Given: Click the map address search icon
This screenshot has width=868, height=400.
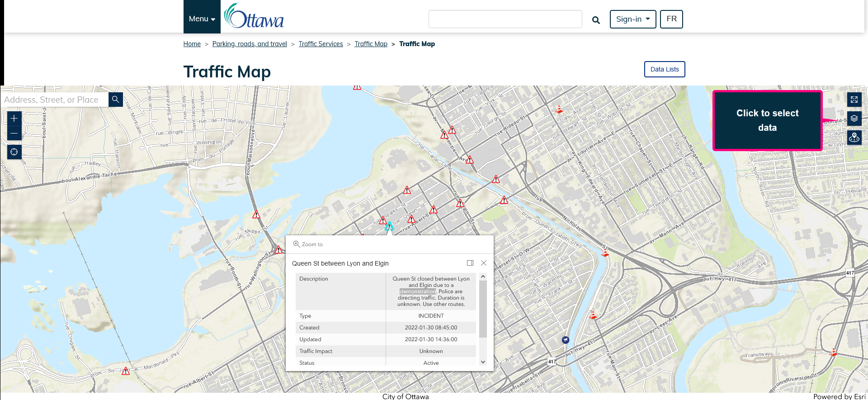Looking at the screenshot, I should [x=116, y=100].
